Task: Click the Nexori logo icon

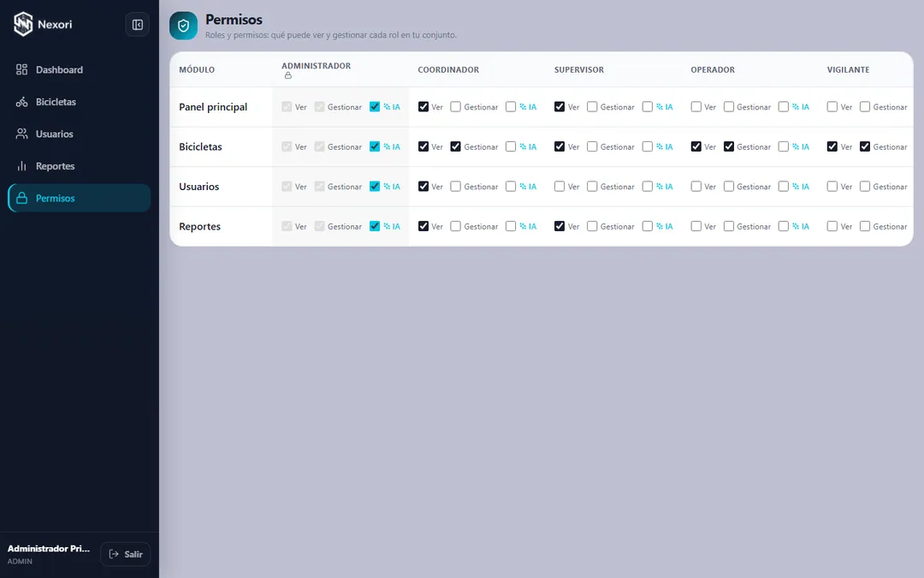Action: [23, 24]
